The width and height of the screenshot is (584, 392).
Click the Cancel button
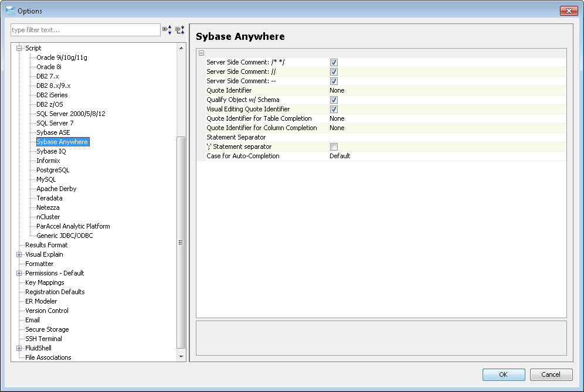(551, 374)
